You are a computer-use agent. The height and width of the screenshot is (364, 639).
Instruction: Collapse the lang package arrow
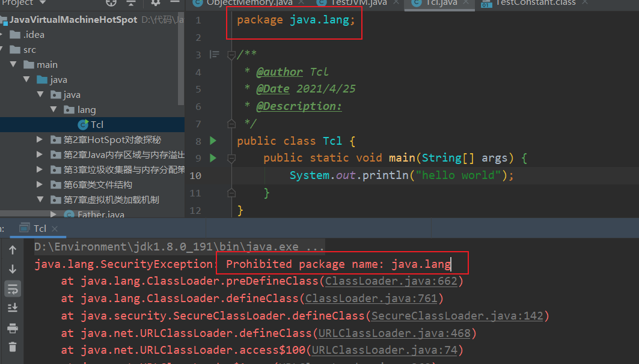click(54, 109)
